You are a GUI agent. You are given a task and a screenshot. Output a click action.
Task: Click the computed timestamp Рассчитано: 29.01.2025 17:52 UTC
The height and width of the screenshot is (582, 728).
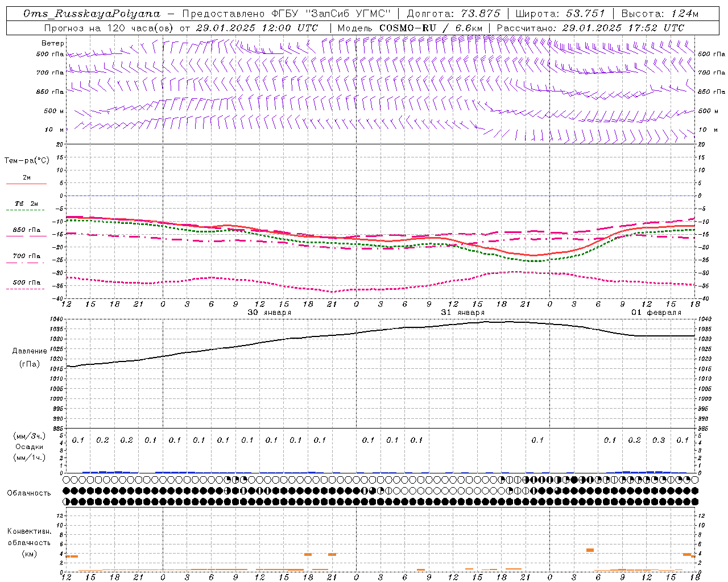tap(590, 28)
